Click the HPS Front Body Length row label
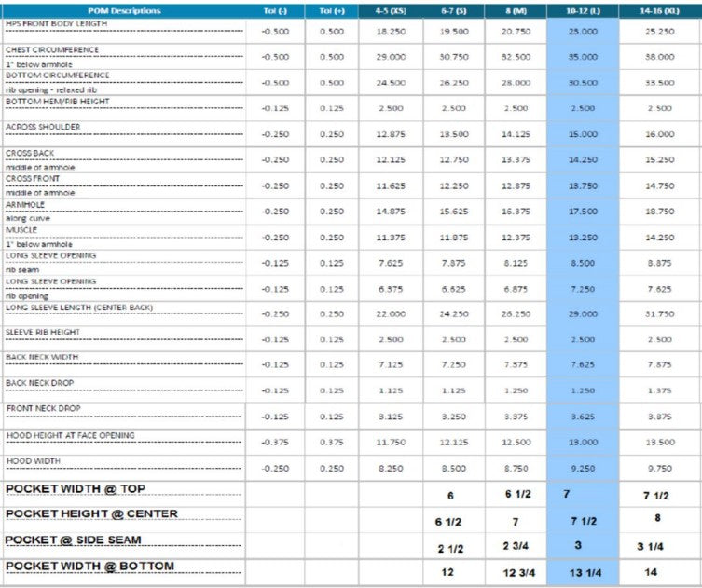The height and width of the screenshot is (588, 702). [56, 24]
